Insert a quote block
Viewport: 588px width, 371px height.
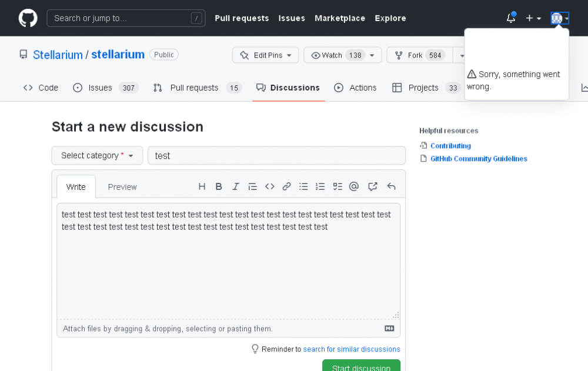253,186
